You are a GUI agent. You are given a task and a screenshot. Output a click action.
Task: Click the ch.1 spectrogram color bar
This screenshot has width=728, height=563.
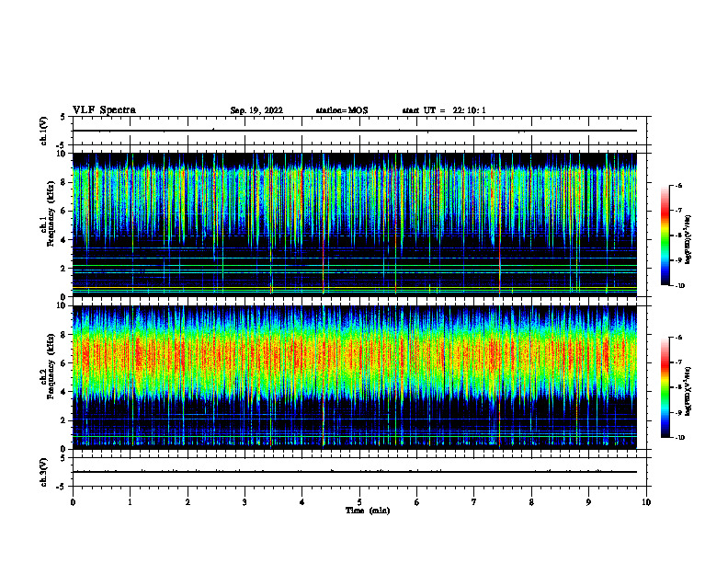[665, 236]
